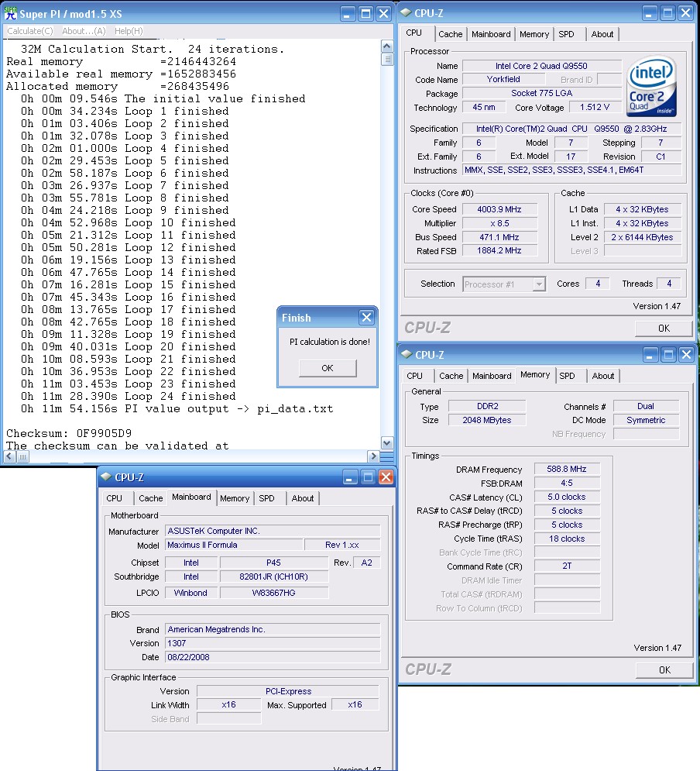This screenshot has height=771, width=700.
Task: Close the Mainboard CPU-Z window
Action: tap(386, 477)
